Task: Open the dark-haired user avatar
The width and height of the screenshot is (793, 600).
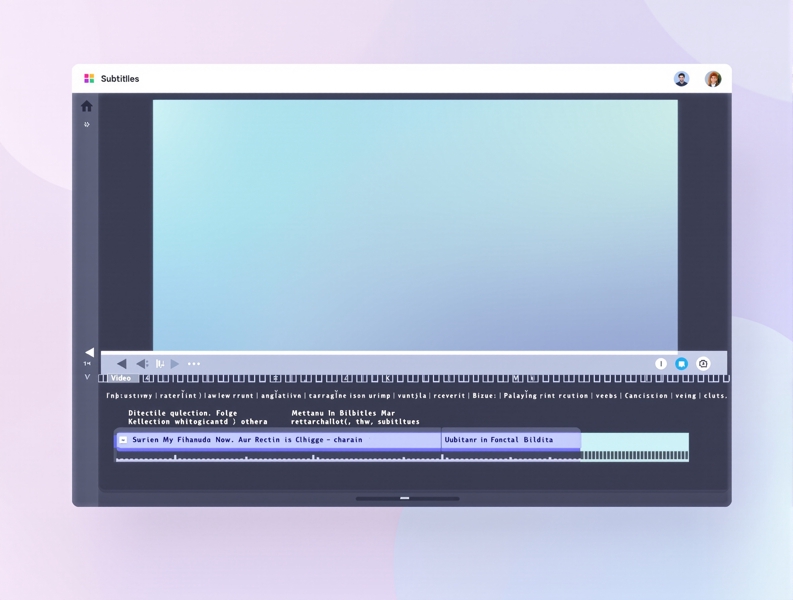Action: (x=681, y=79)
